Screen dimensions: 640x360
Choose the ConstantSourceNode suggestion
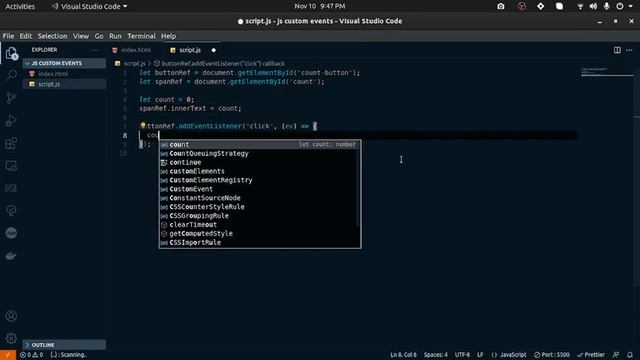260,198
